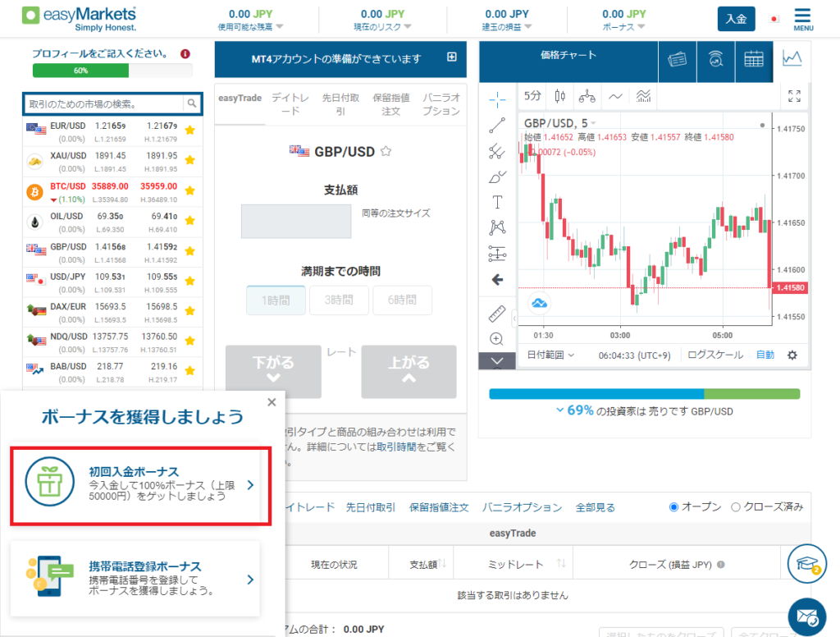Open the 取引時間 link
Image resolution: width=840 pixels, height=637 pixels.
pyautogui.click(x=396, y=447)
